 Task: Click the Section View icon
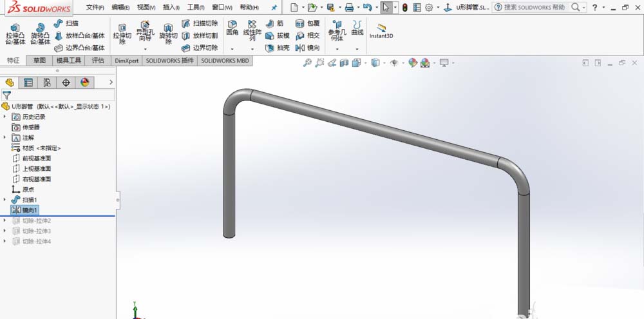[344, 63]
